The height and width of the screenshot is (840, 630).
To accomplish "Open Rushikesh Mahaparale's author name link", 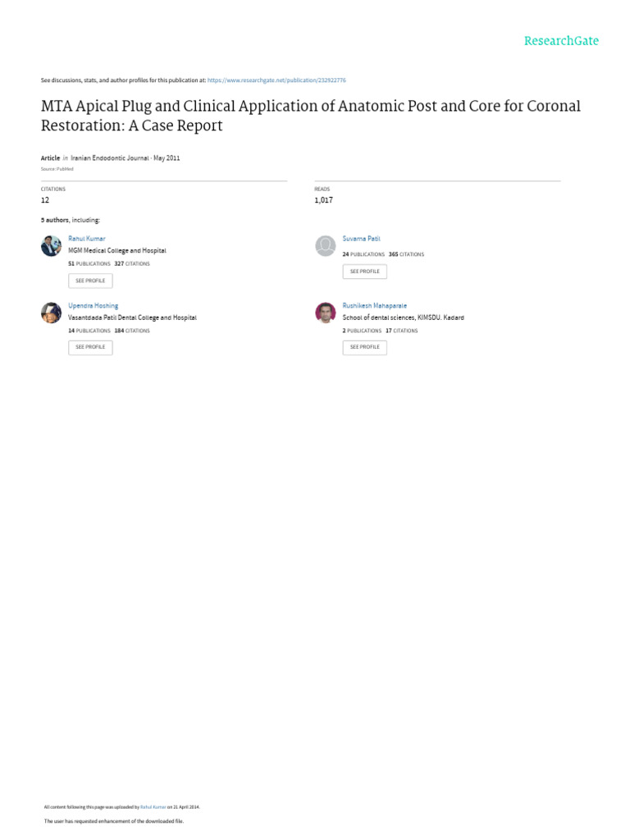I will pos(374,305).
